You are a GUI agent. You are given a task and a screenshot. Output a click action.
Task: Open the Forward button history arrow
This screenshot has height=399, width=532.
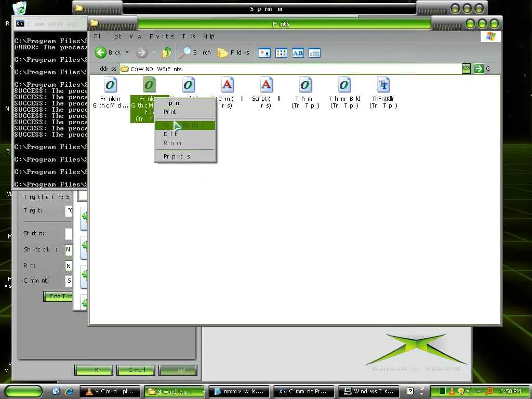point(154,52)
